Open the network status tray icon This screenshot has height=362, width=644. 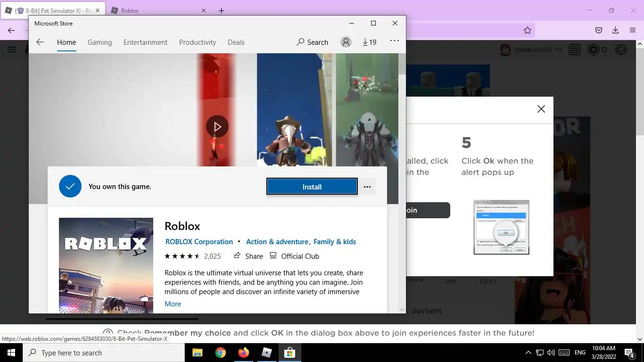tap(540, 353)
